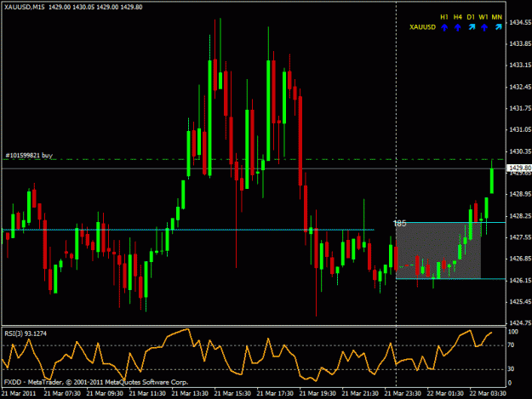Click the 1430.35 price scale value
This screenshot has width=532, height=399.
520,151
